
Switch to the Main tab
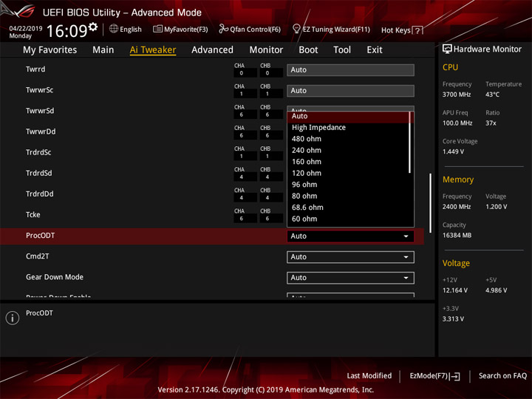[103, 50]
